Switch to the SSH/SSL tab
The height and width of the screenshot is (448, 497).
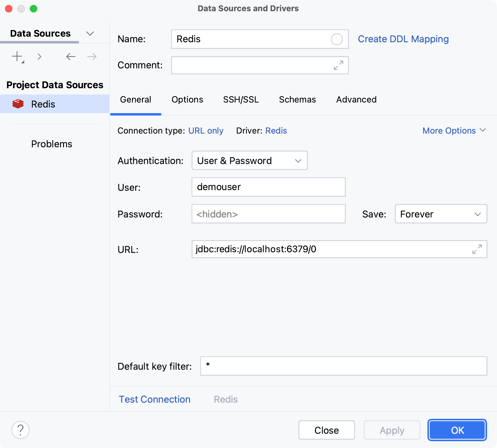(241, 100)
